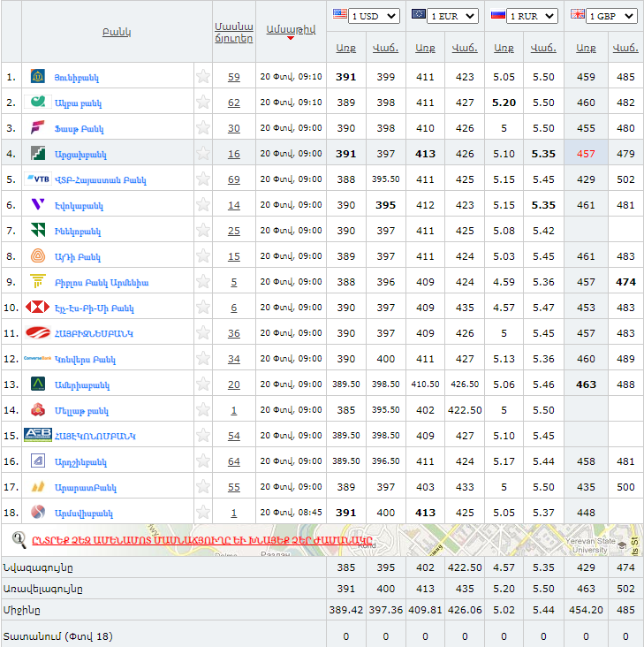
Task: Click the bold 463 GBP buy value in row 13
Action: 586,384
